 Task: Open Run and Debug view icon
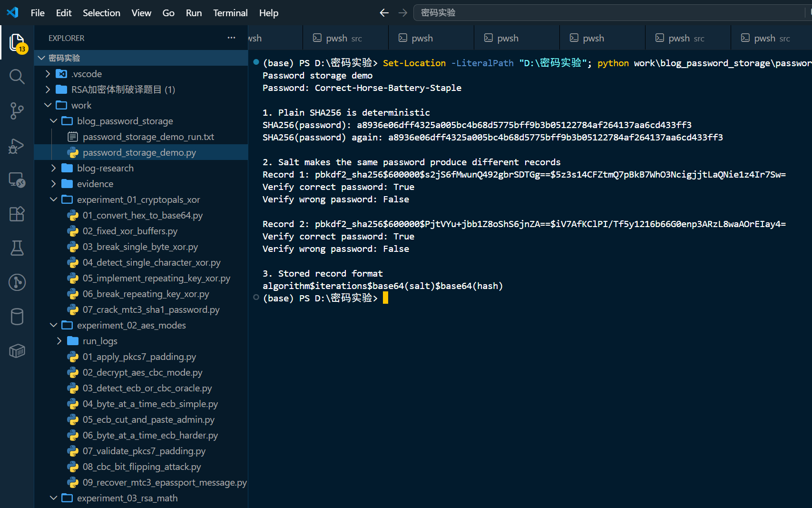[x=17, y=145]
